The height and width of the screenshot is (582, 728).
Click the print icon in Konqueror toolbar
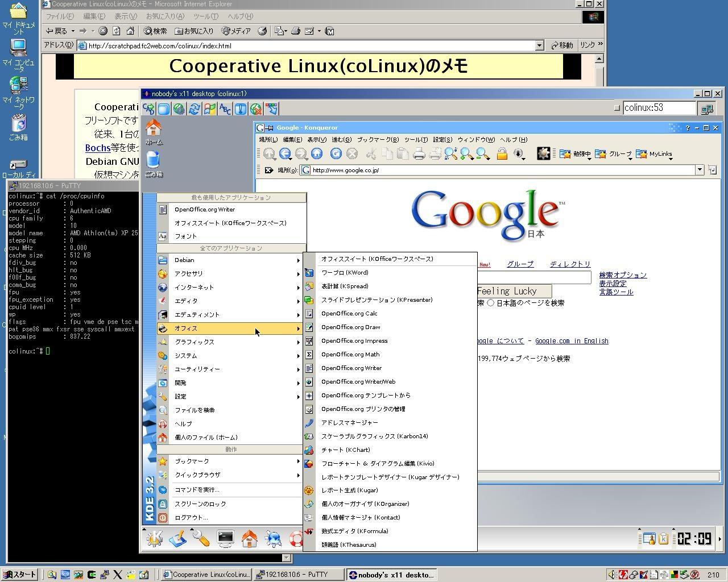419,153
